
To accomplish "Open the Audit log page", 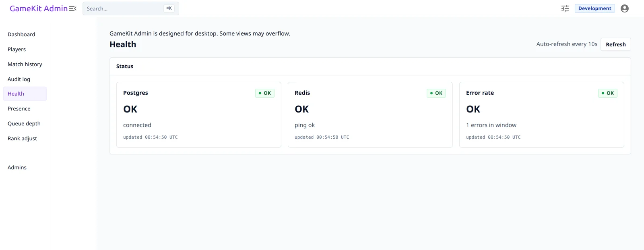I will [25, 79].
